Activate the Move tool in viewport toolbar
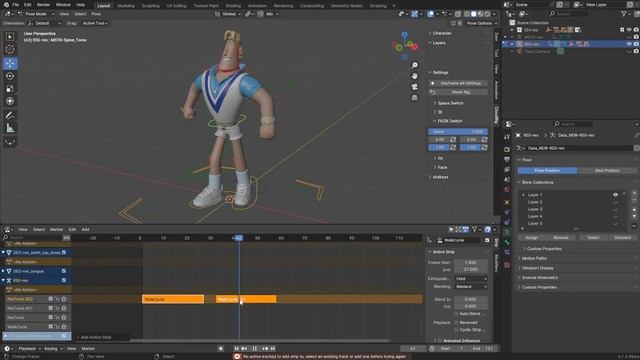 pyautogui.click(x=10, y=63)
